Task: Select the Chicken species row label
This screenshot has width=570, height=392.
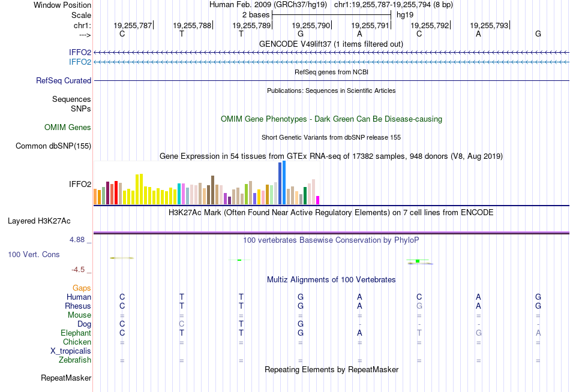Action: click(77, 342)
